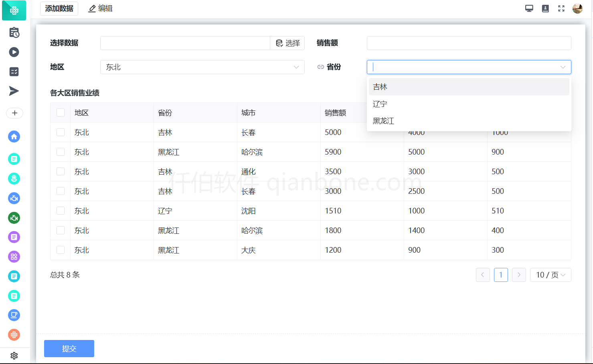Click the scheduled task clipboard icon in sidebar
Screen dimensions: 593x364
(x=14, y=33)
